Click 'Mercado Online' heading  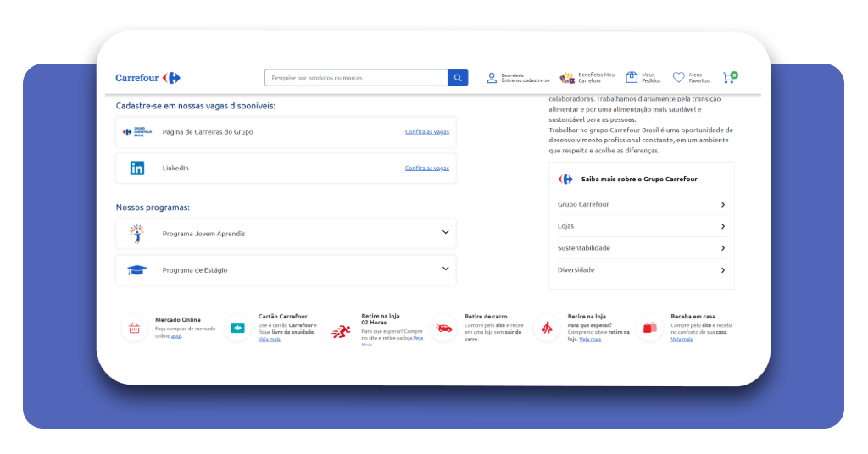178,319
